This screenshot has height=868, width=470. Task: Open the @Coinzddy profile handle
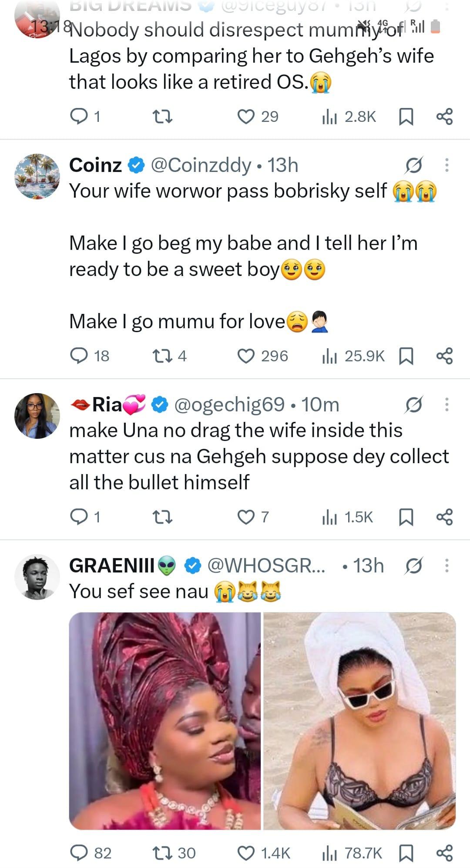201,165
